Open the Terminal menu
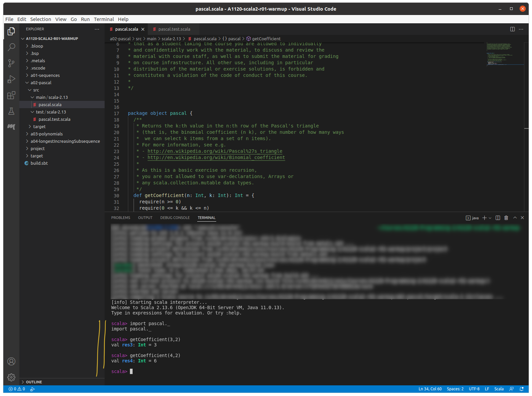This screenshot has height=396, width=532. (104, 19)
